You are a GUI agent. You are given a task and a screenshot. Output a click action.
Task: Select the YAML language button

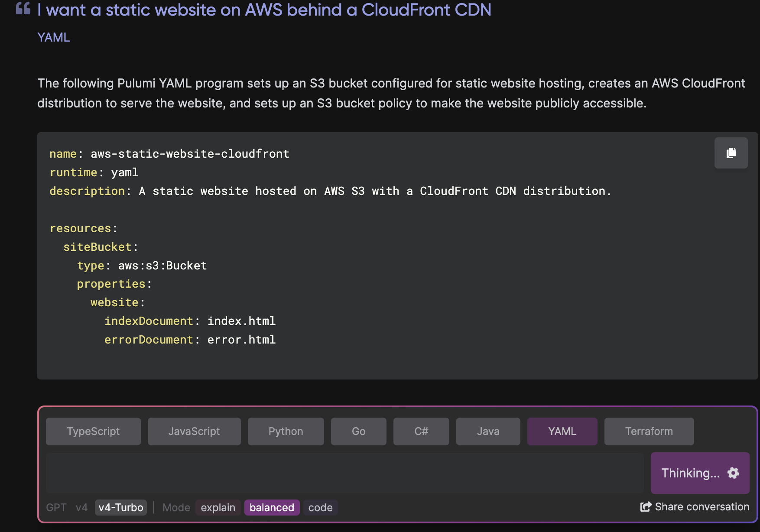pos(562,431)
